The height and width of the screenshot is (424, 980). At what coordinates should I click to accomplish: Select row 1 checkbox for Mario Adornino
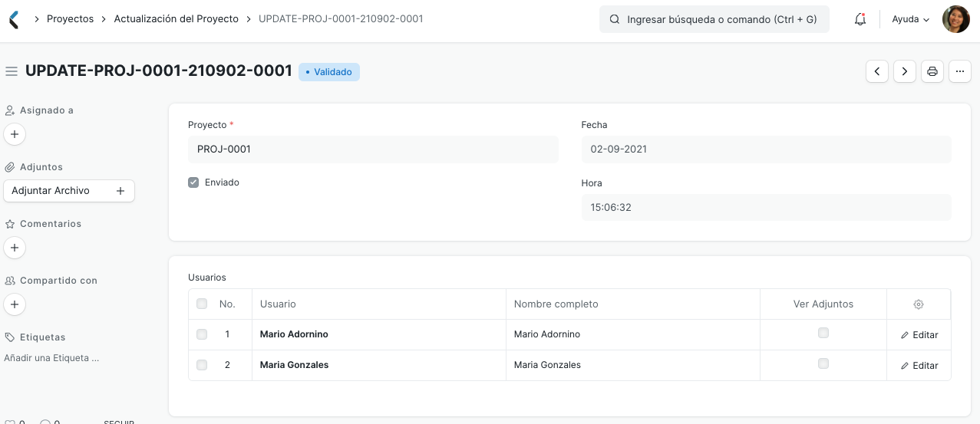coord(202,334)
